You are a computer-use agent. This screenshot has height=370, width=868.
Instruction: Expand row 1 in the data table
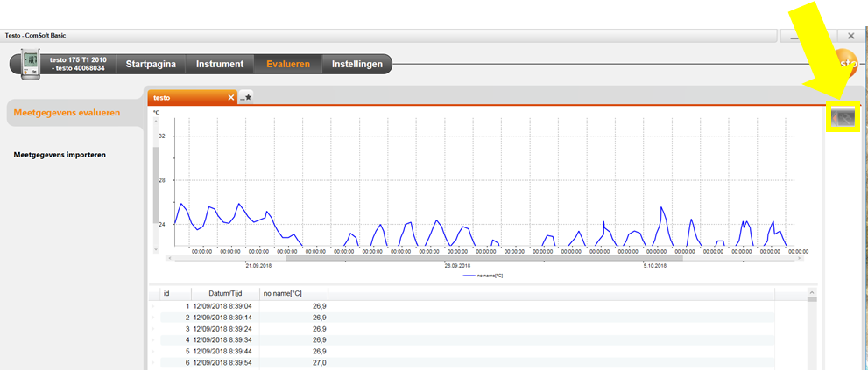[x=152, y=305]
